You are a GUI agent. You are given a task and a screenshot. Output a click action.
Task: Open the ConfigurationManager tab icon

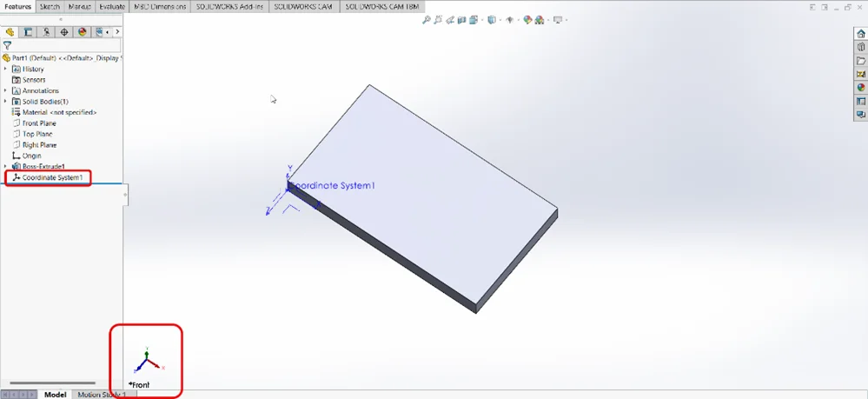[x=46, y=32]
